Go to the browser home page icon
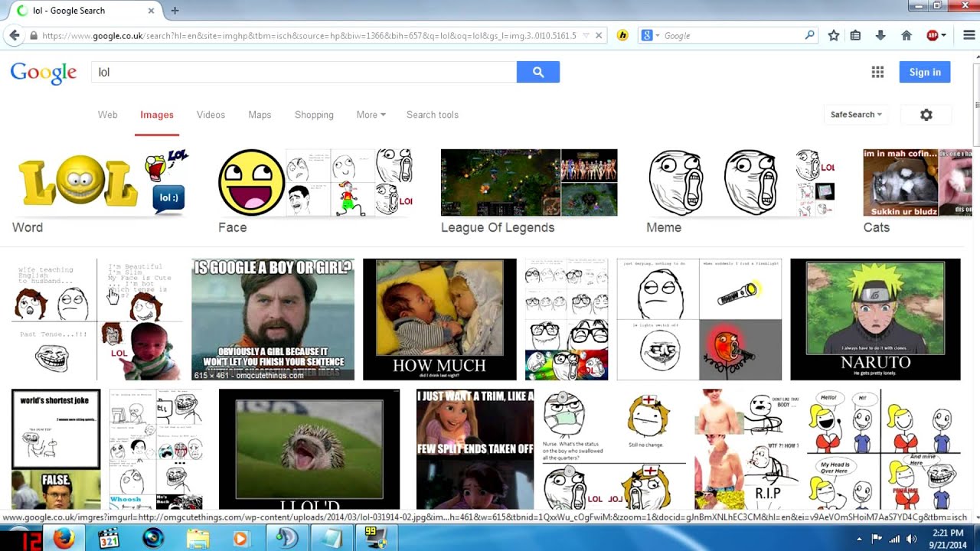Image resolution: width=980 pixels, height=551 pixels. (906, 35)
